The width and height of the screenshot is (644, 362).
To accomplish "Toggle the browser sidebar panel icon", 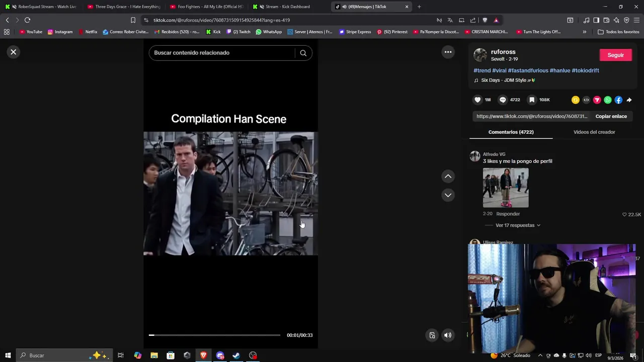I will [x=596, y=20].
